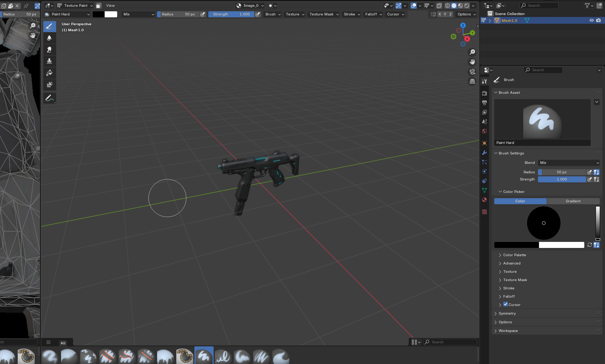Expand the Symmetry panel

coord(507,314)
